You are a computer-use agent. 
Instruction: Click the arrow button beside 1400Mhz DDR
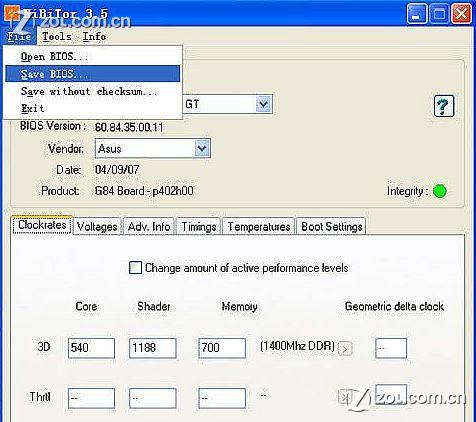pyautogui.click(x=345, y=349)
